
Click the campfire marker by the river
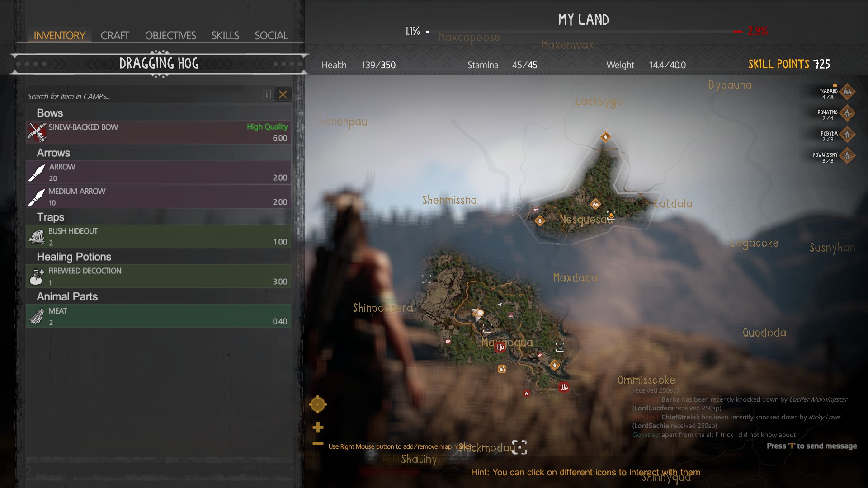pyautogui.click(x=555, y=365)
